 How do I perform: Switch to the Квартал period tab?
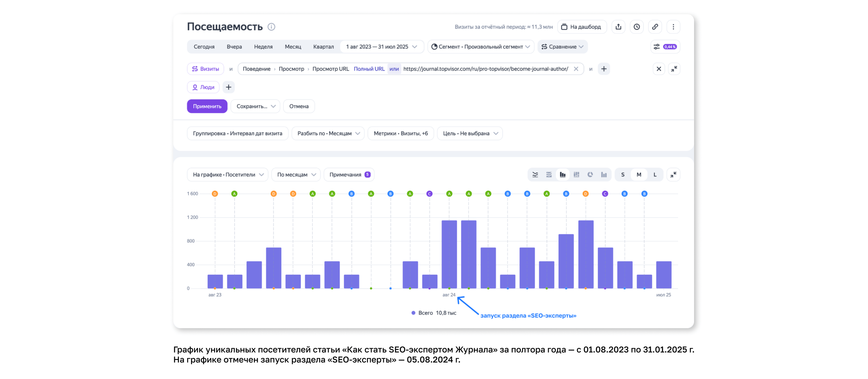tap(323, 47)
